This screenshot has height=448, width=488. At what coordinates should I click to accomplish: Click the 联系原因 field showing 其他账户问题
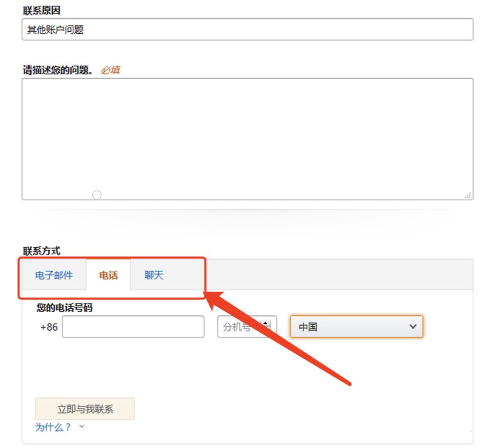pos(248,30)
